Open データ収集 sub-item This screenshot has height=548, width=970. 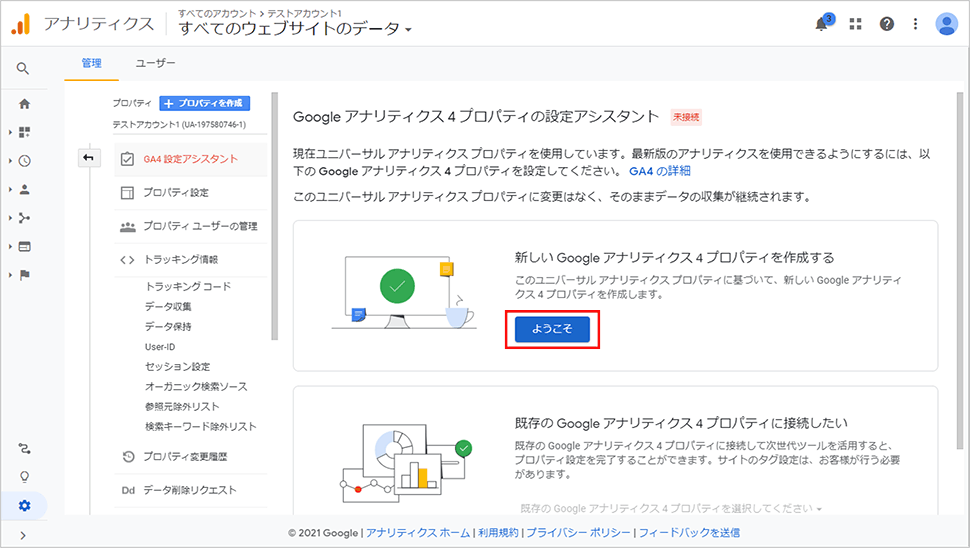(168, 306)
